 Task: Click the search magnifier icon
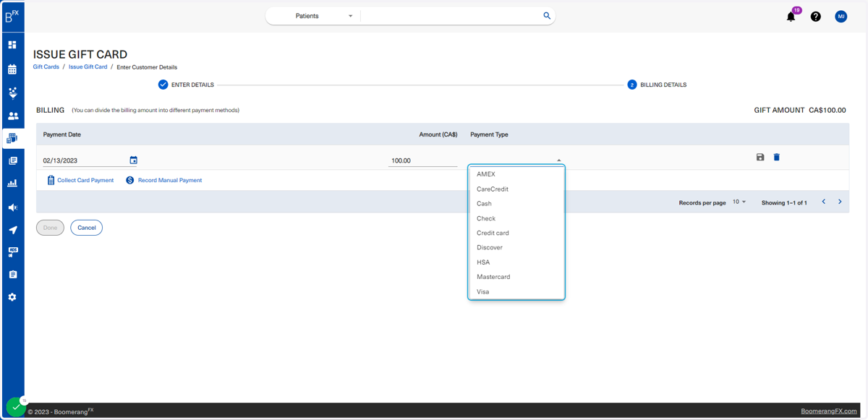[547, 16]
